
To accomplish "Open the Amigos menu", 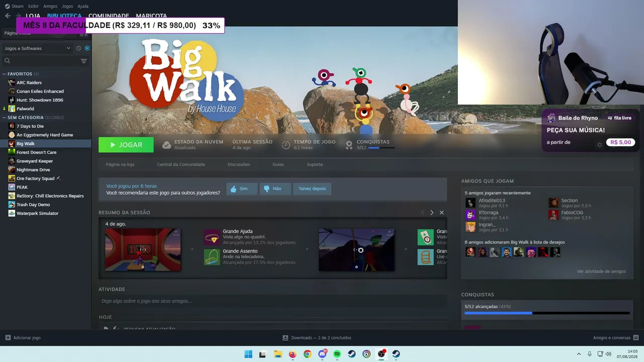I will (x=50, y=6).
